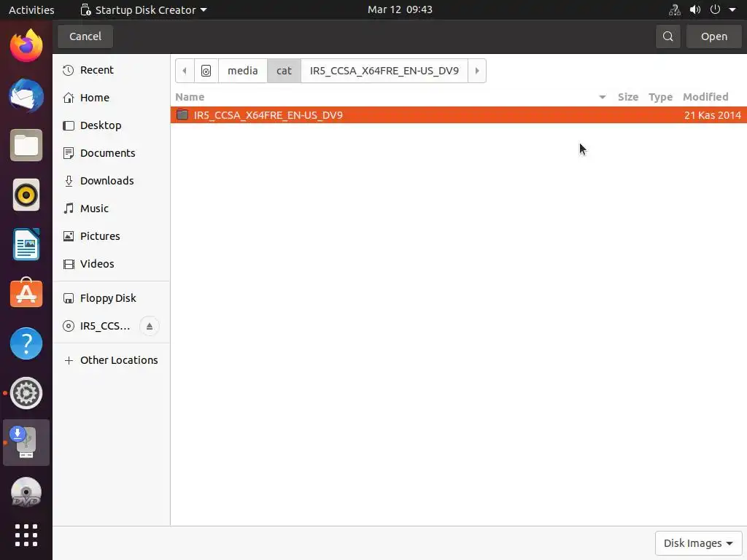Sort by the Size column header
The image size is (747, 560).
click(x=628, y=97)
